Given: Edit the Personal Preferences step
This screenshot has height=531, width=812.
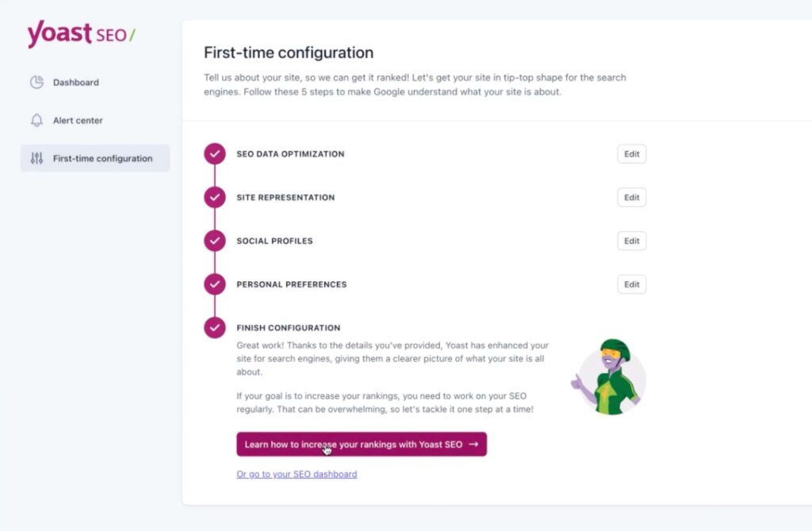Looking at the screenshot, I should point(631,285).
